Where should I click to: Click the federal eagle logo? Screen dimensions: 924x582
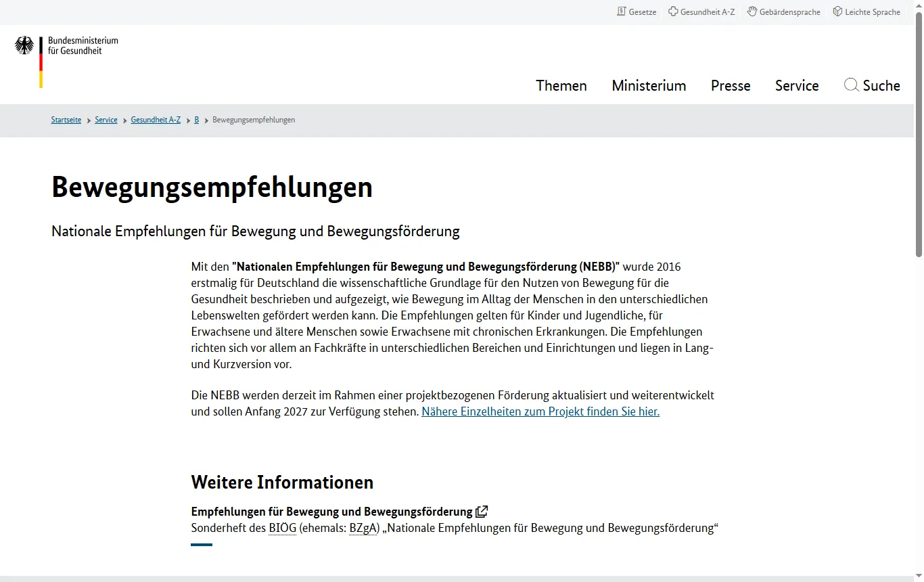[x=24, y=45]
